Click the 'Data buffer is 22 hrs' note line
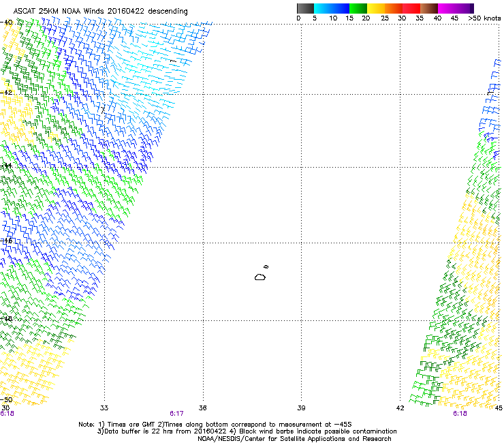Image resolution: width=504 pixels, height=443 pixels. tap(247, 431)
